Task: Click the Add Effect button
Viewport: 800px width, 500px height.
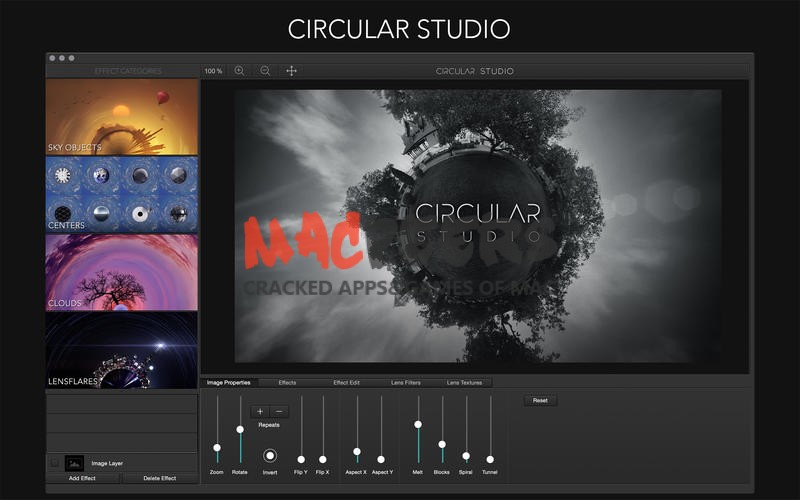Action: click(82, 478)
